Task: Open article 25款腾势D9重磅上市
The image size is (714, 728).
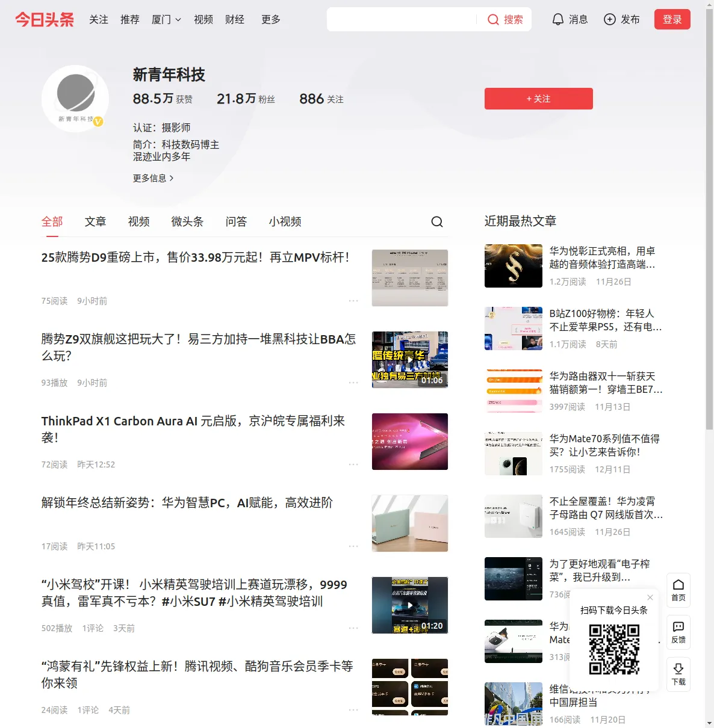Action: coord(196,258)
